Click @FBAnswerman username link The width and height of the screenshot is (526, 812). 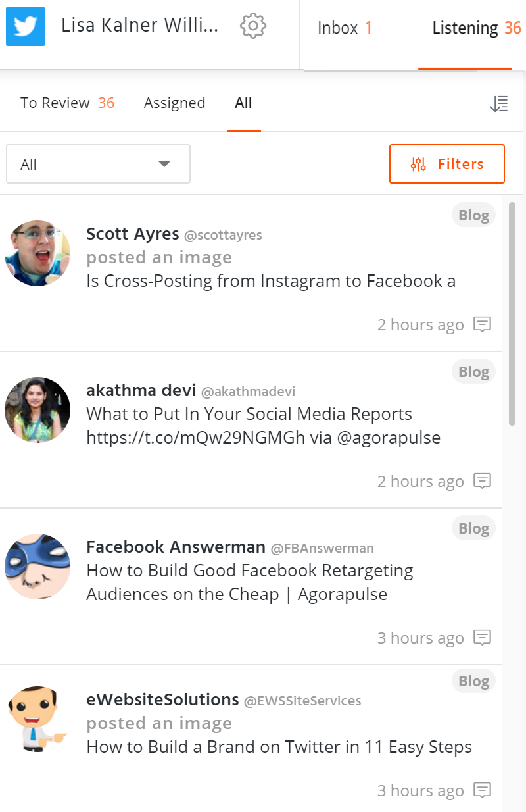tap(322, 548)
